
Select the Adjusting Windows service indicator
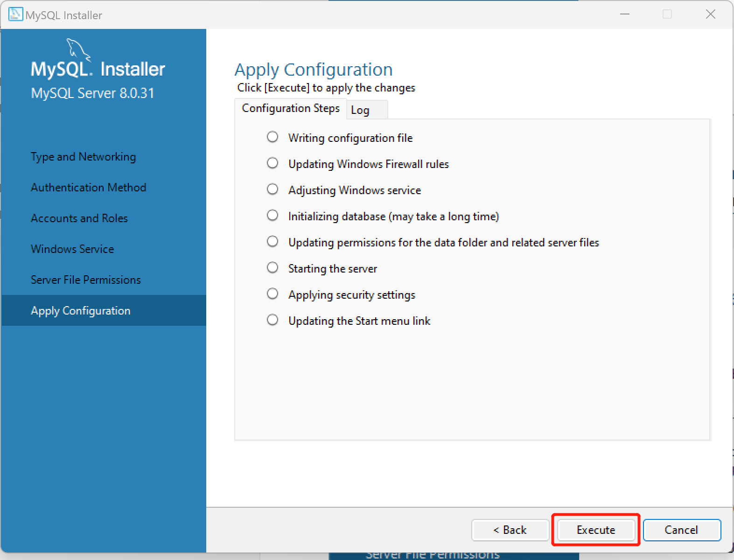tap(273, 189)
